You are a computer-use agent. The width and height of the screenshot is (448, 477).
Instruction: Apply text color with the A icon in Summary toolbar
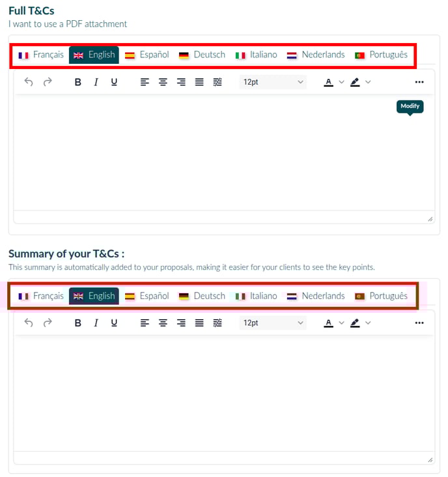click(x=329, y=323)
